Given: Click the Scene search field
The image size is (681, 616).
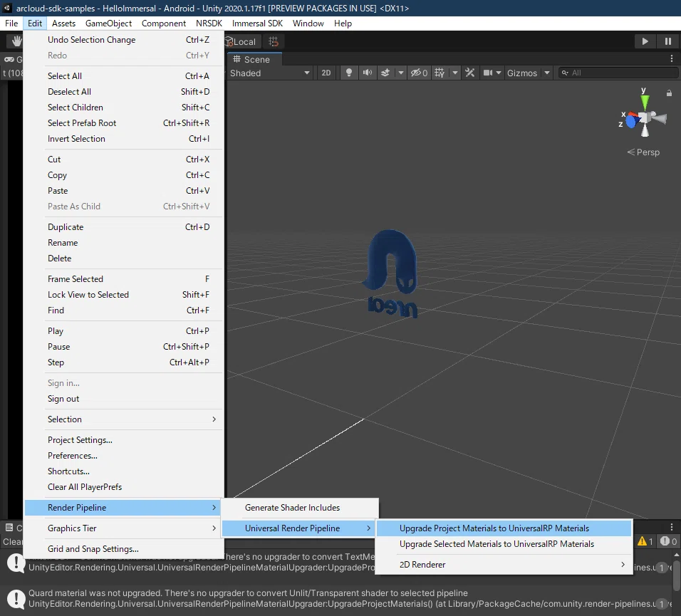Looking at the screenshot, I should (x=618, y=73).
